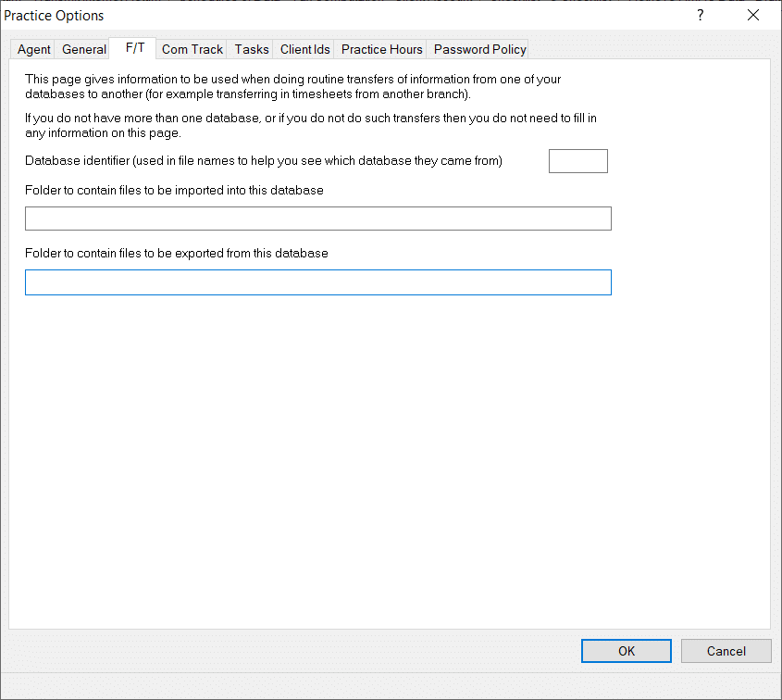782x700 pixels.
Task: Close the Practice Options dialog
Action: [753, 16]
